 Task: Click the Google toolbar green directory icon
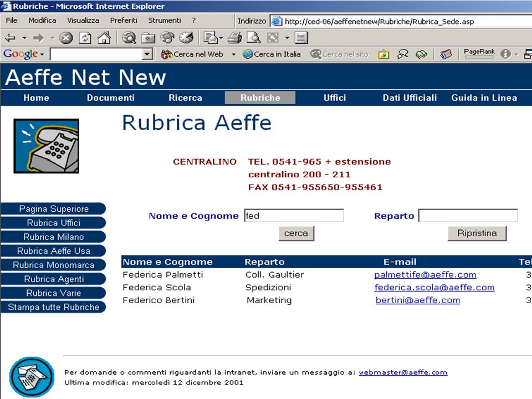click(x=421, y=54)
